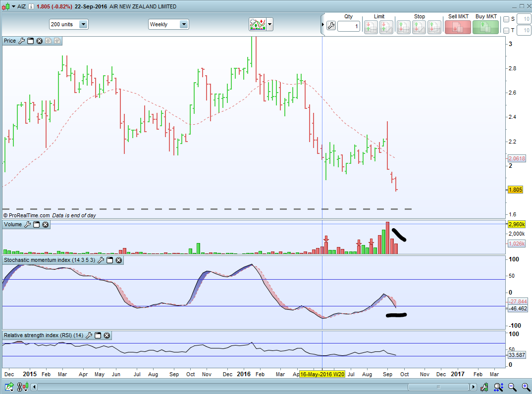
Task: Open the dropdown arrow beside AIZ
Action: point(13,6)
